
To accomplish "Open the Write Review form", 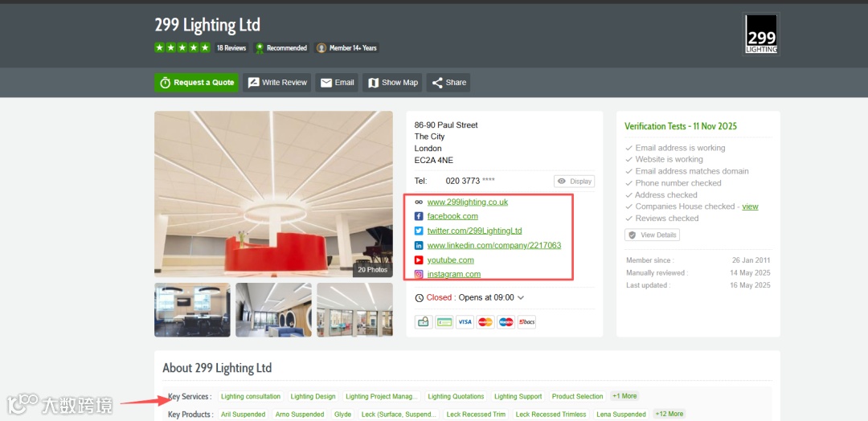I will click(276, 83).
